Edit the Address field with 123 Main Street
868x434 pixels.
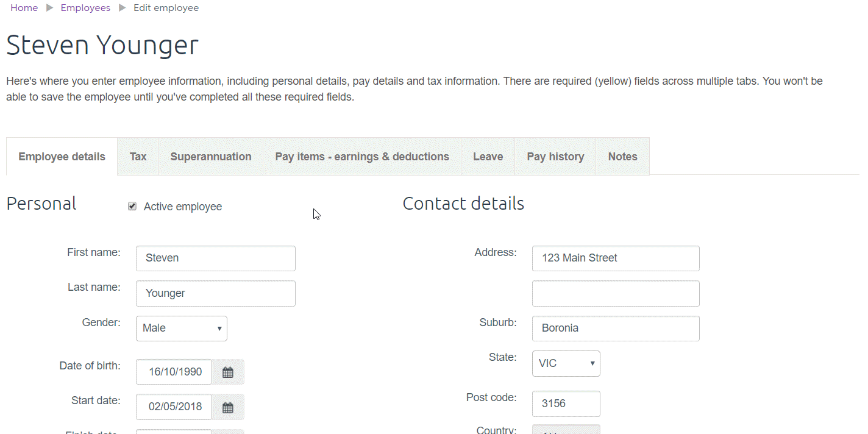click(616, 258)
